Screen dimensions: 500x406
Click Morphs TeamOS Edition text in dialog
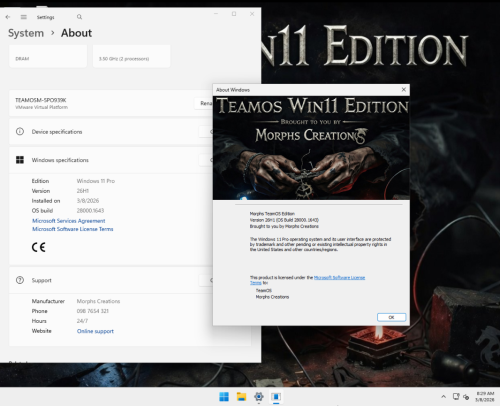coord(272,214)
